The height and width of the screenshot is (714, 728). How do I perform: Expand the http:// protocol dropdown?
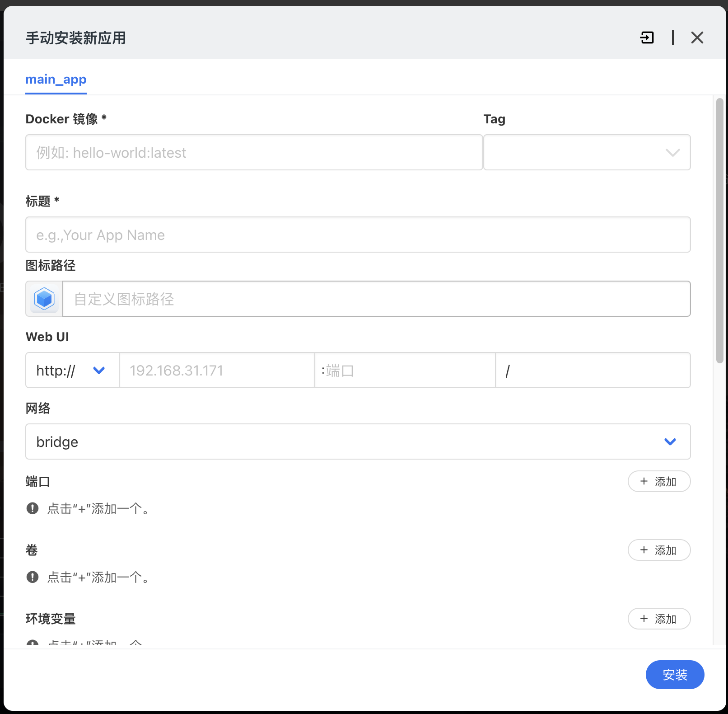coord(72,371)
